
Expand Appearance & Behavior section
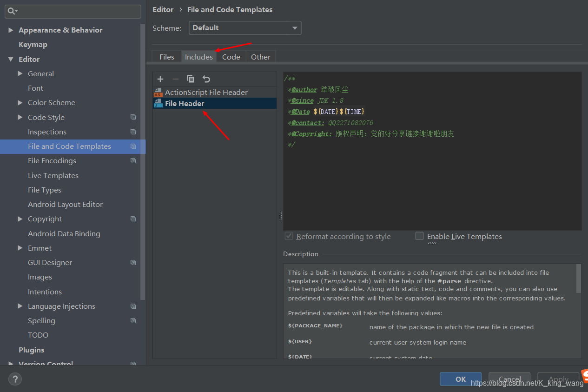[11, 30]
